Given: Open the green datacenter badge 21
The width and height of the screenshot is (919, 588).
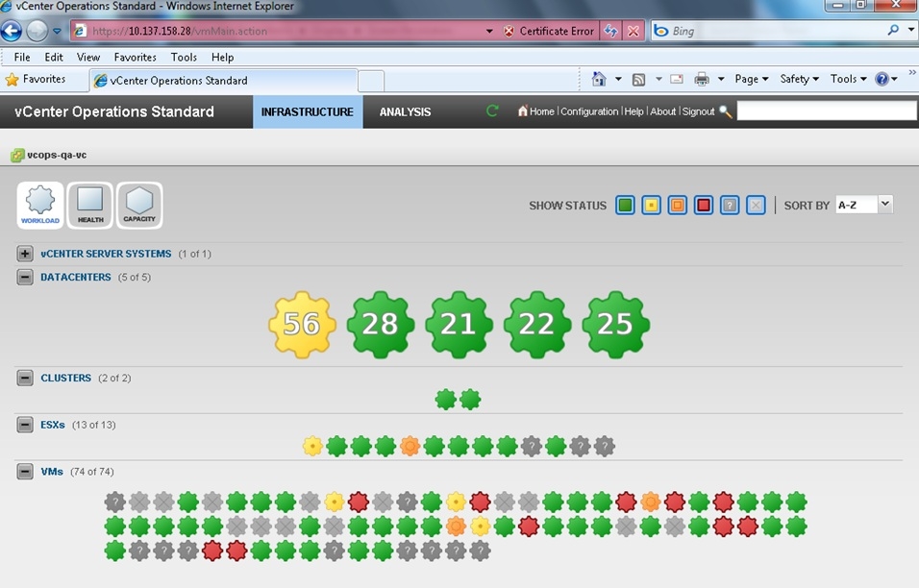Looking at the screenshot, I should (459, 325).
